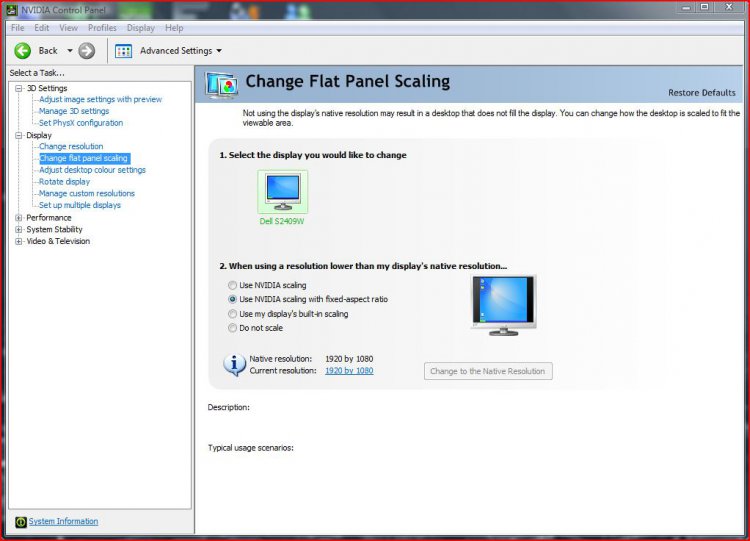Click the Performance tree label

(49, 218)
